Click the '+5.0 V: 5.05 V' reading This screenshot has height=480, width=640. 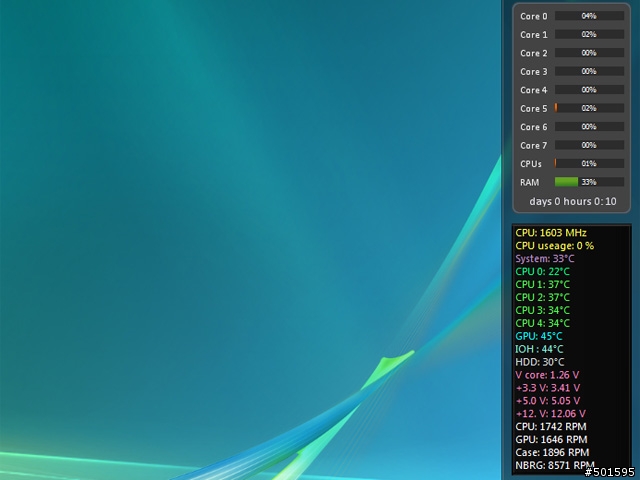coord(547,401)
